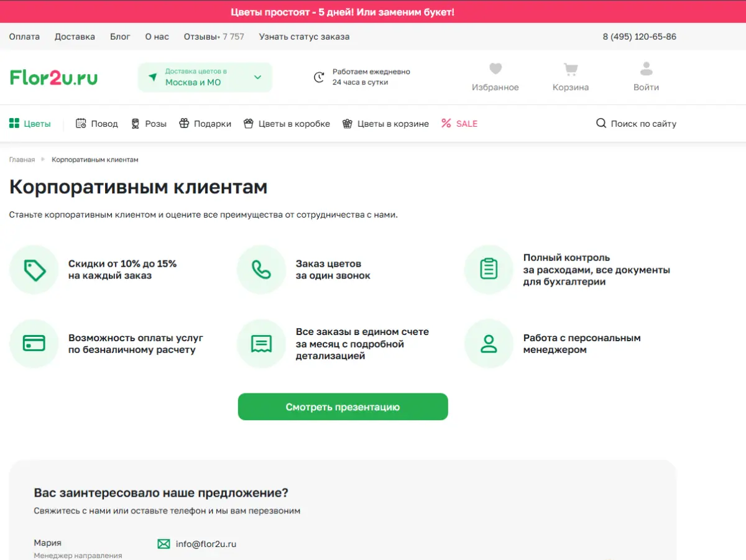Screen dimensions: 746x560
Task: Open the Корзина shopping cart icon
Action: (x=571, y=68)
